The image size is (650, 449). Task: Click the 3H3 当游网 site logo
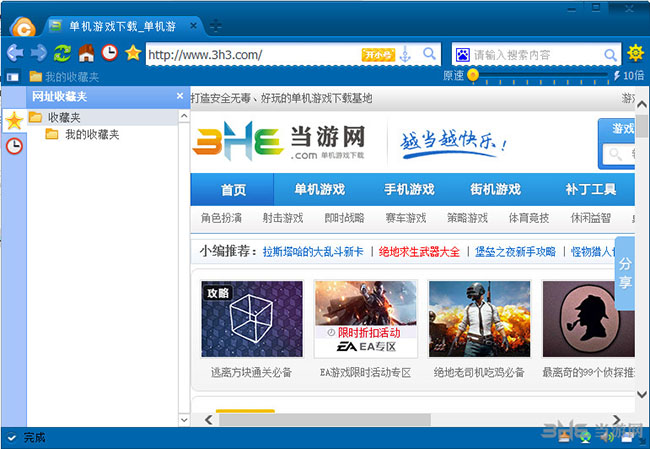[x=279, y=142]
